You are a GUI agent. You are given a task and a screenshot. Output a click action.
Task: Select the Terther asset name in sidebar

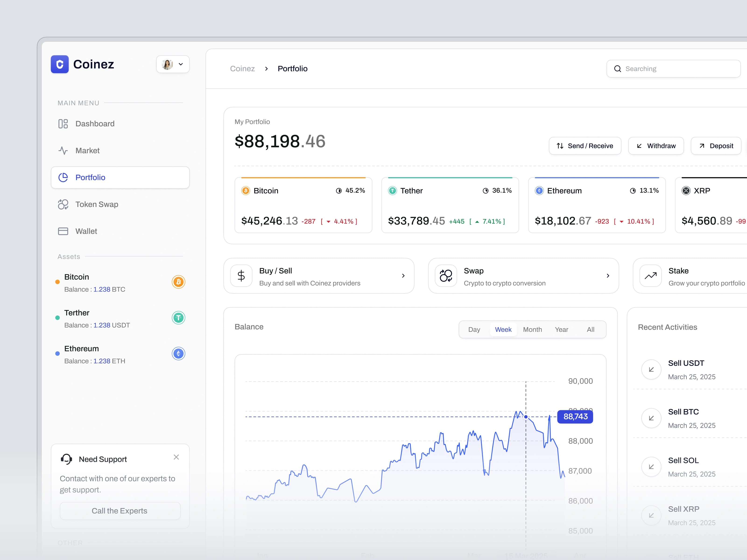[x=77, y=313]
